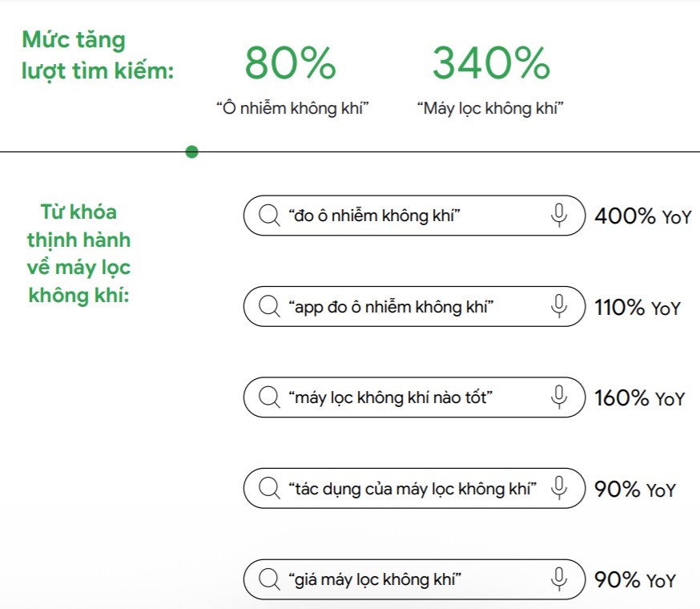
Task: Click magnifier icon in "app đo ô nhiễm" bar
Action: [x=269, y=307]
